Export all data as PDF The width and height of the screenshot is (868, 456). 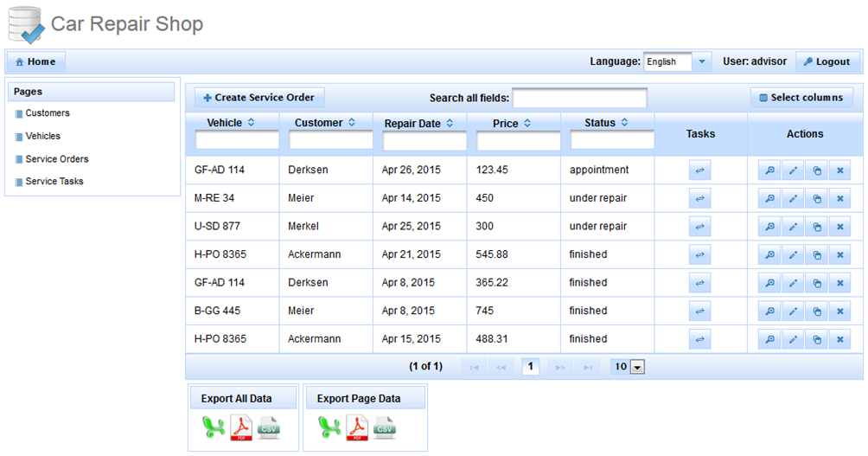(241, 427)
